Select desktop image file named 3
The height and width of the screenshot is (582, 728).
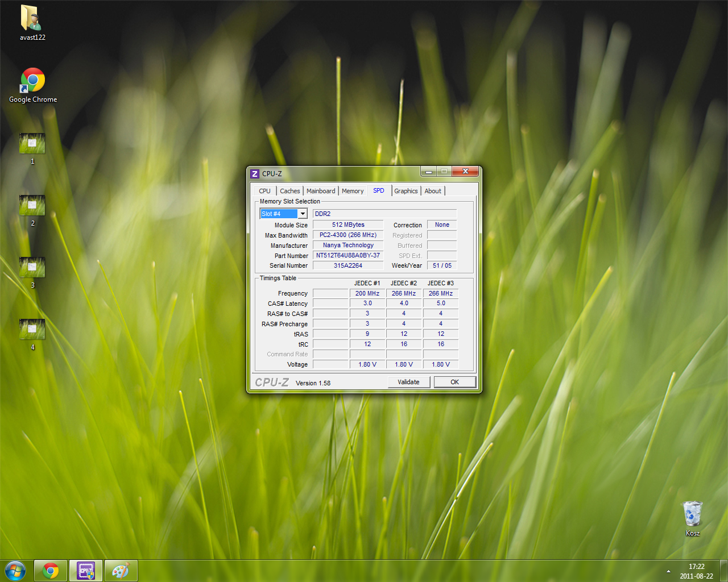[32, 268]
